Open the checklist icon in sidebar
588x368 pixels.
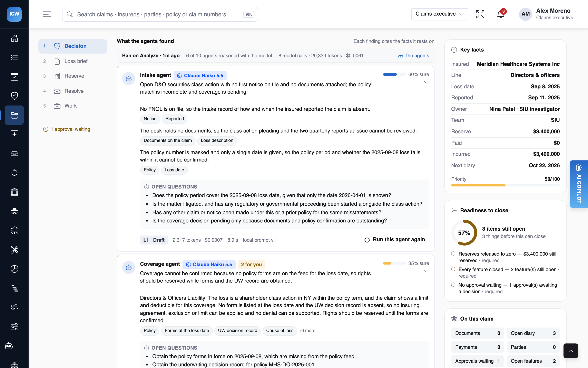(x=14, y=57)
